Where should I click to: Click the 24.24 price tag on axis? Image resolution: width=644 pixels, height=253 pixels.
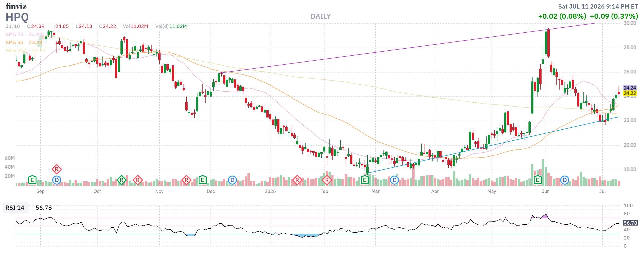(630, 88)
